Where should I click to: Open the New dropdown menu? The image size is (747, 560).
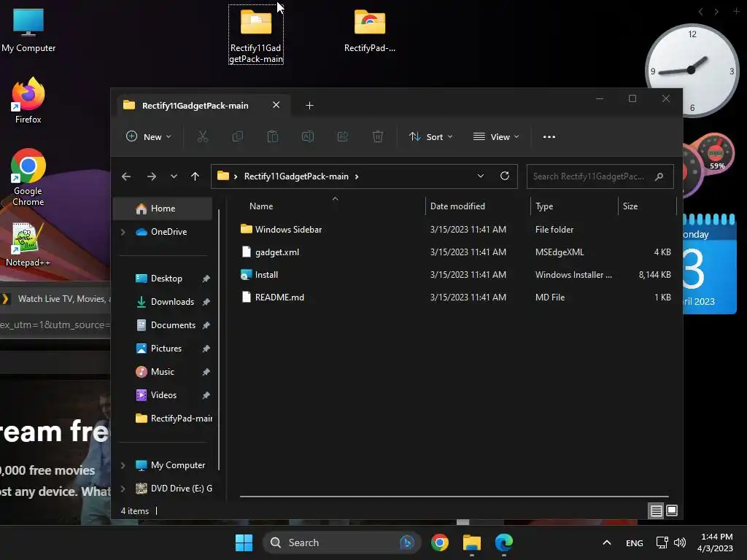(148, 136)
